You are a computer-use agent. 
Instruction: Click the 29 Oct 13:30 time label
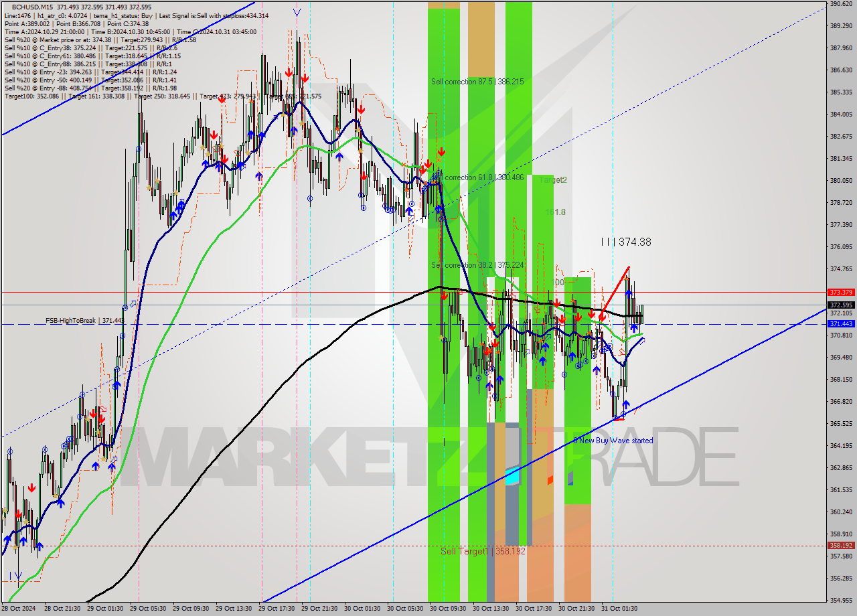(234, 609)
